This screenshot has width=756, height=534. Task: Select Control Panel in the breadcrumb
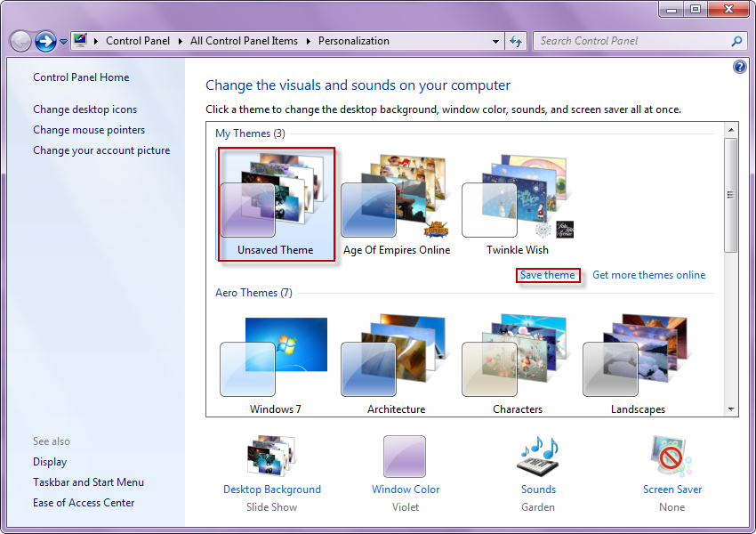[137, 41]
